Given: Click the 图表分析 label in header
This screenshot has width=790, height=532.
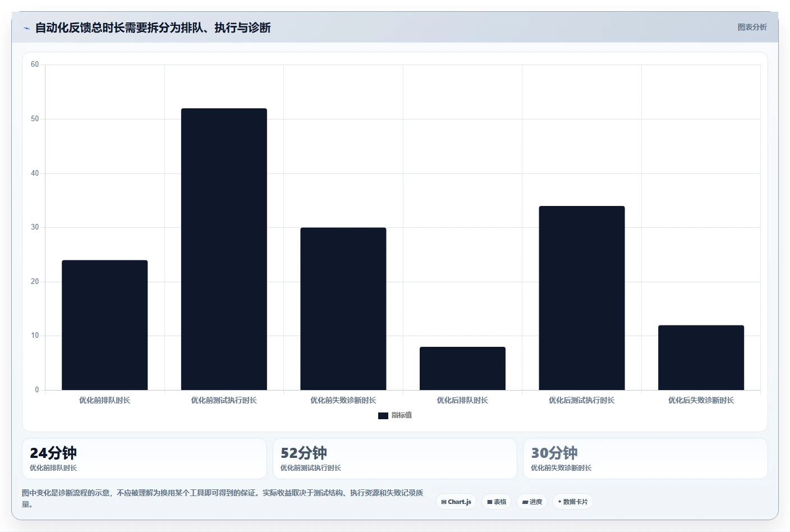Looking at the screenshot, I should pyautogui.click(x=752, y=27).
